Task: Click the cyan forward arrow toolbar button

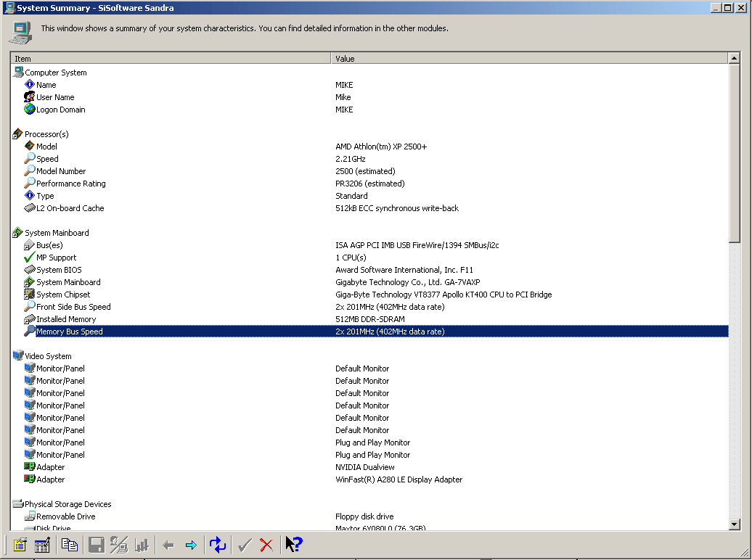Action: click(x=191, y=545)
